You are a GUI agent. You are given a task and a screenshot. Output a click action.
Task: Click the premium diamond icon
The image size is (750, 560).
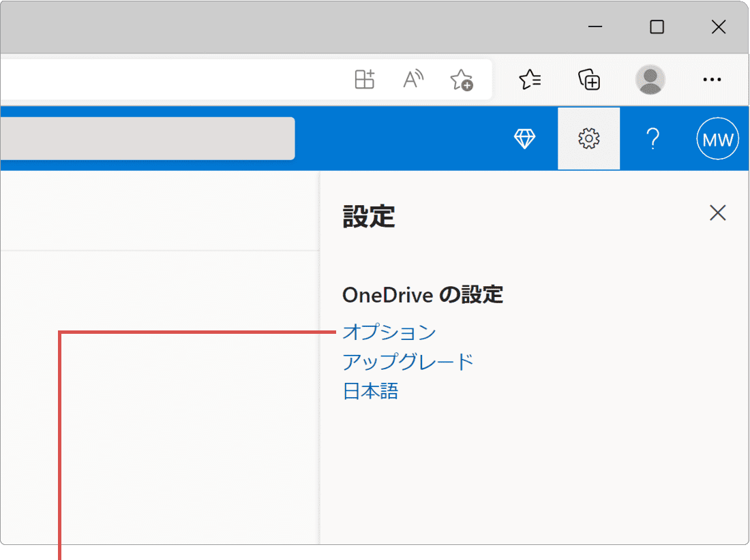[x=524, y=138]
